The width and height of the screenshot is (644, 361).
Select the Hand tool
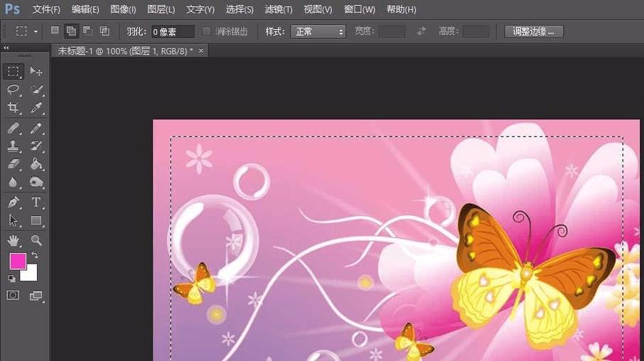pos(13,240)
